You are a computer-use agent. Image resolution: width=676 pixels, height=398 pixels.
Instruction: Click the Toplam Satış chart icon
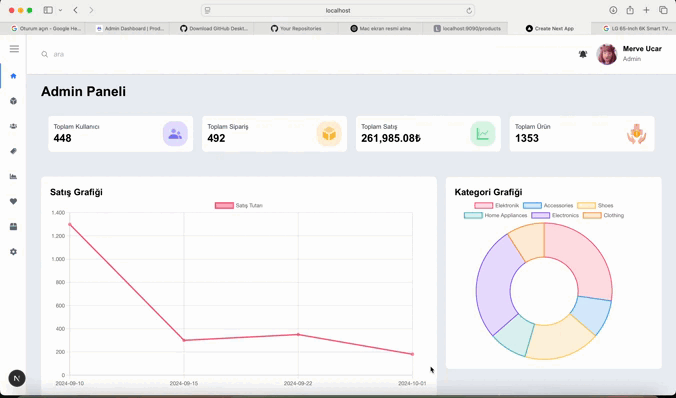point(482,134)
